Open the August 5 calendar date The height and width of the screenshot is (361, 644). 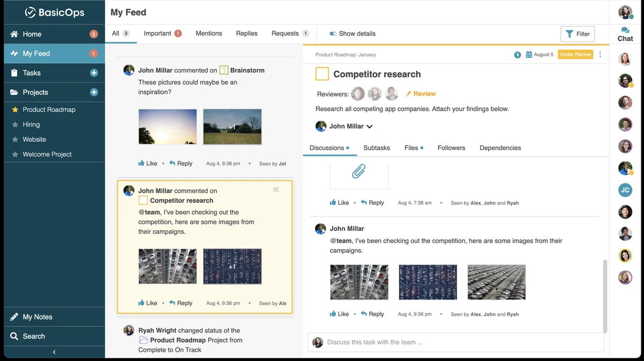(539, 55)
